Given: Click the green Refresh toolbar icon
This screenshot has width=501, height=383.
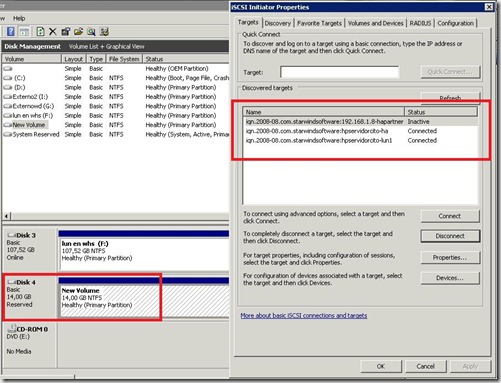Looking at the screenshot, I should [40, 32].
